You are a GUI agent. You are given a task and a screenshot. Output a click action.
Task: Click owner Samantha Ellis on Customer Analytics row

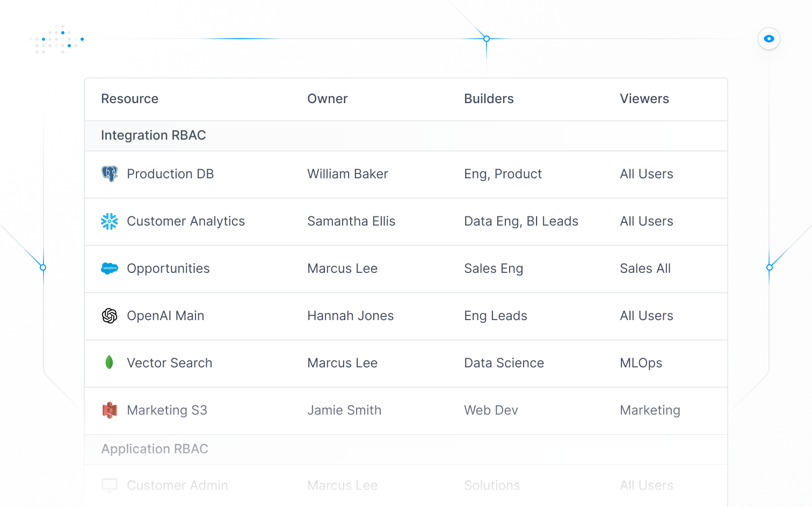tap(351, 221)
